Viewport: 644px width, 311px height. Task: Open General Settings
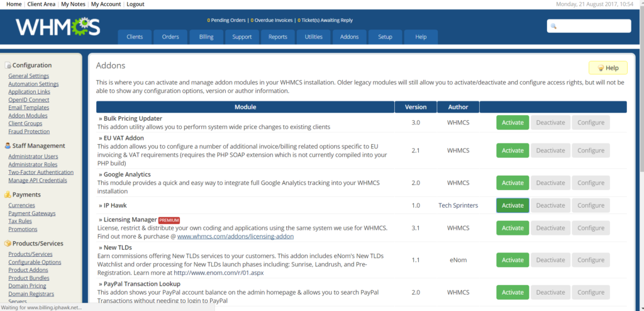(x=29, y=76)
